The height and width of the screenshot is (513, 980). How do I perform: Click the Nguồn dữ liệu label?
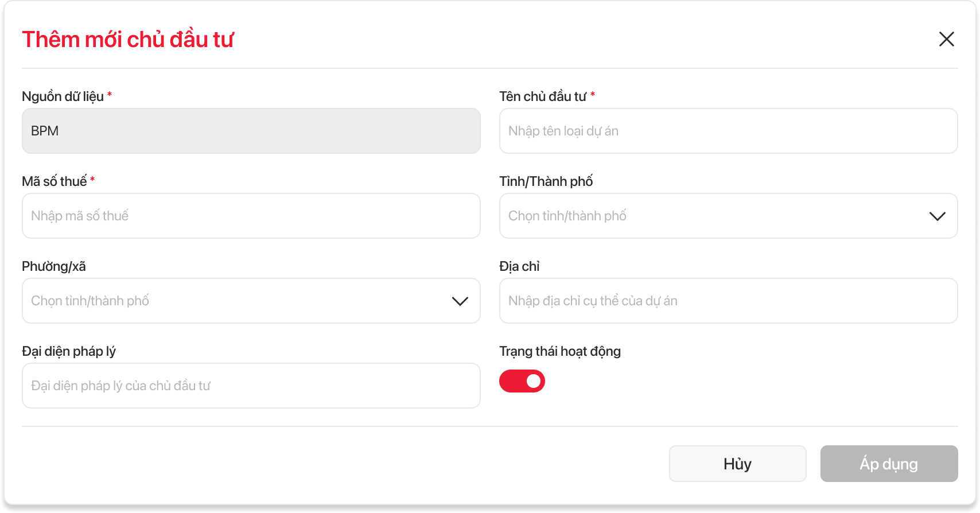[x=63, y=96]
